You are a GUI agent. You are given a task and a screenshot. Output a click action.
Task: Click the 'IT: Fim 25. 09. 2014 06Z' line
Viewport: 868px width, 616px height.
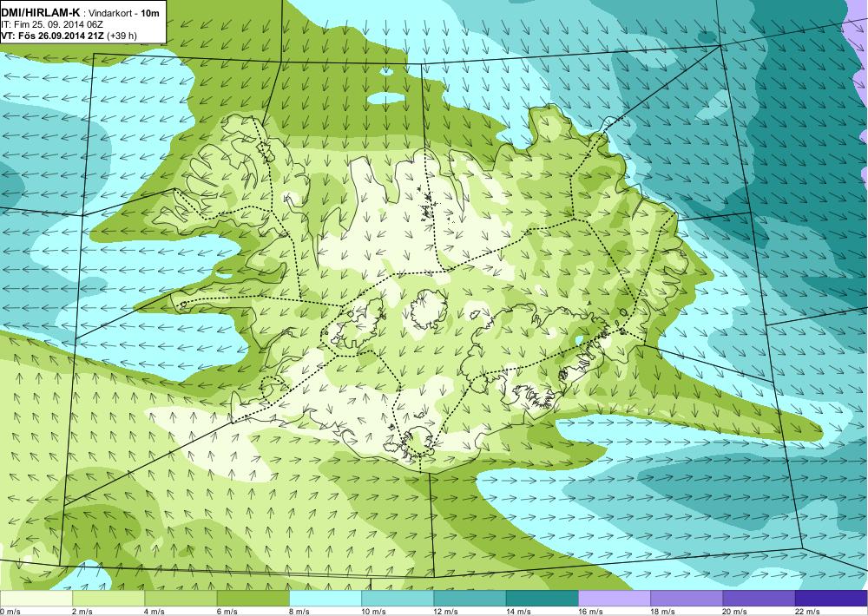pyautogui.click(x=52, y=25)
